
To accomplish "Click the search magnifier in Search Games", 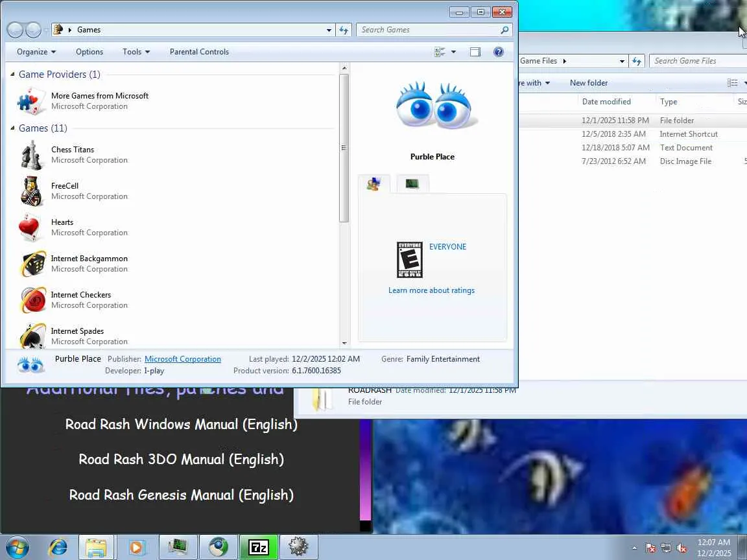I will 504,30.
